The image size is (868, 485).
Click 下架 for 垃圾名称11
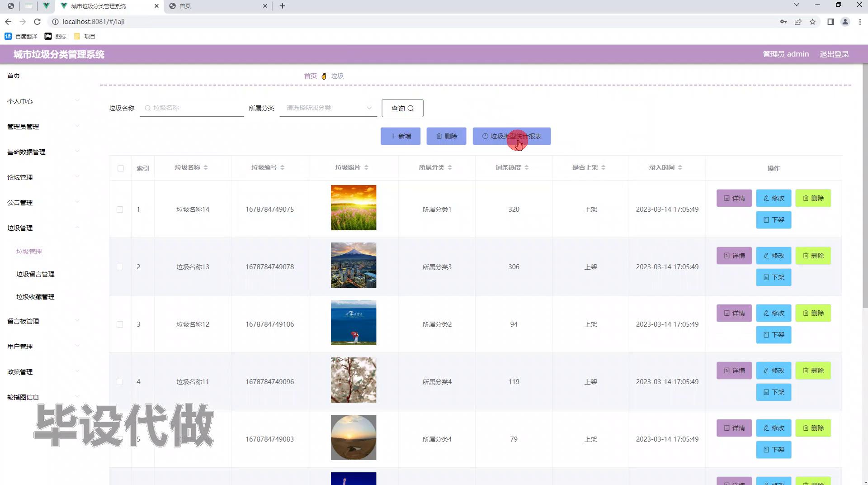click(774, 392)
